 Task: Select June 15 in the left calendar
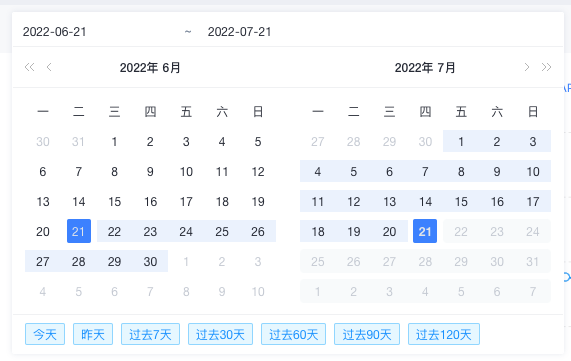[x=114, y=201]
